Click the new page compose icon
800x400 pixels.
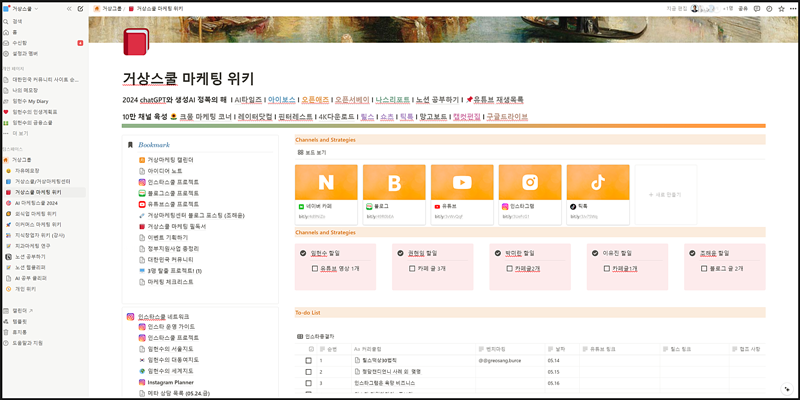(80, 7)
